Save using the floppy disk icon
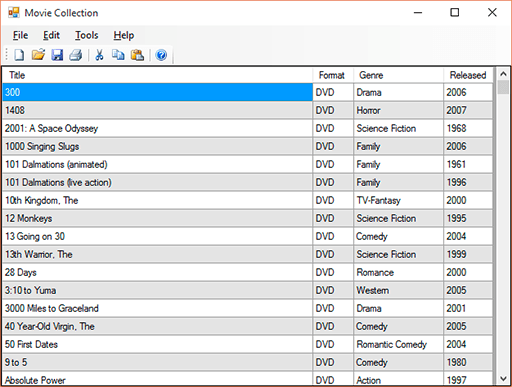This screenshot has height=387, width=512. tap(57, 55)
